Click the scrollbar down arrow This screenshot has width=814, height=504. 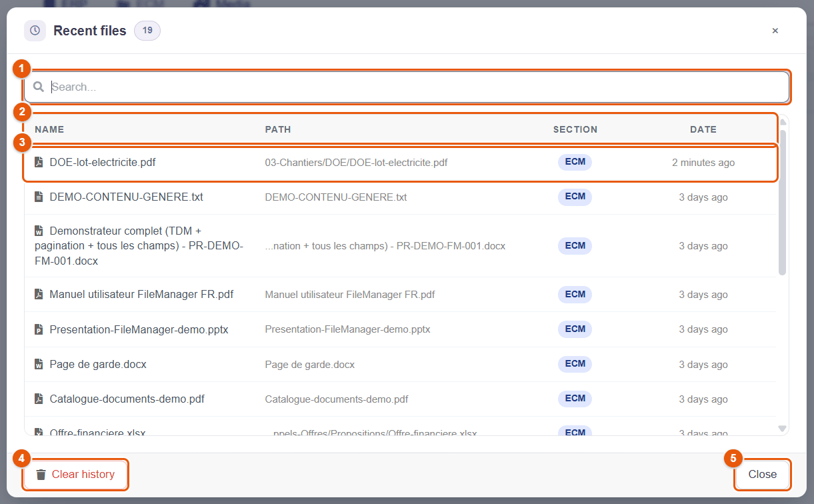click(783, 429)
